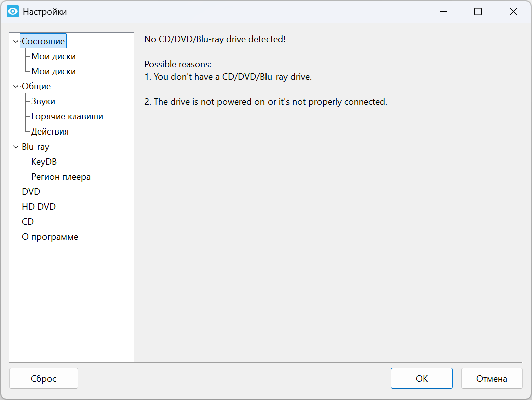532x400 pixels.
Task: Collapse the Blu-ray tree branch arrow
Action: [16, 147]
